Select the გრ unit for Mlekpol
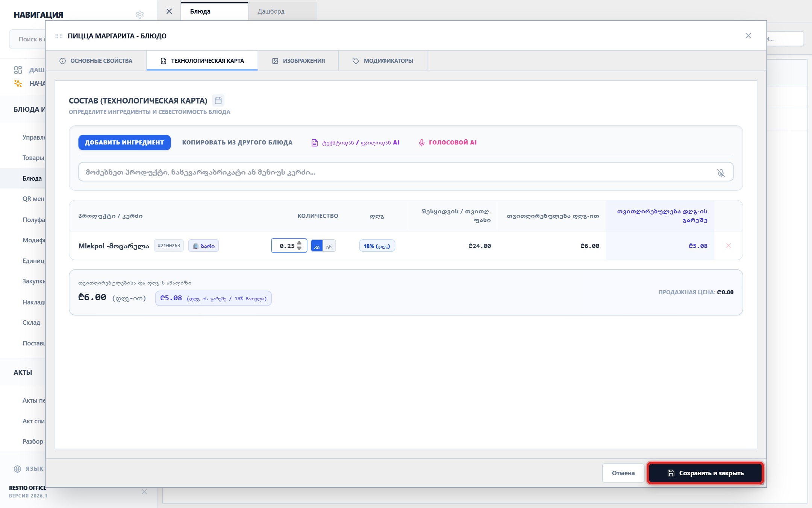This screenshot has height=508, width=812. click(329, 246)
